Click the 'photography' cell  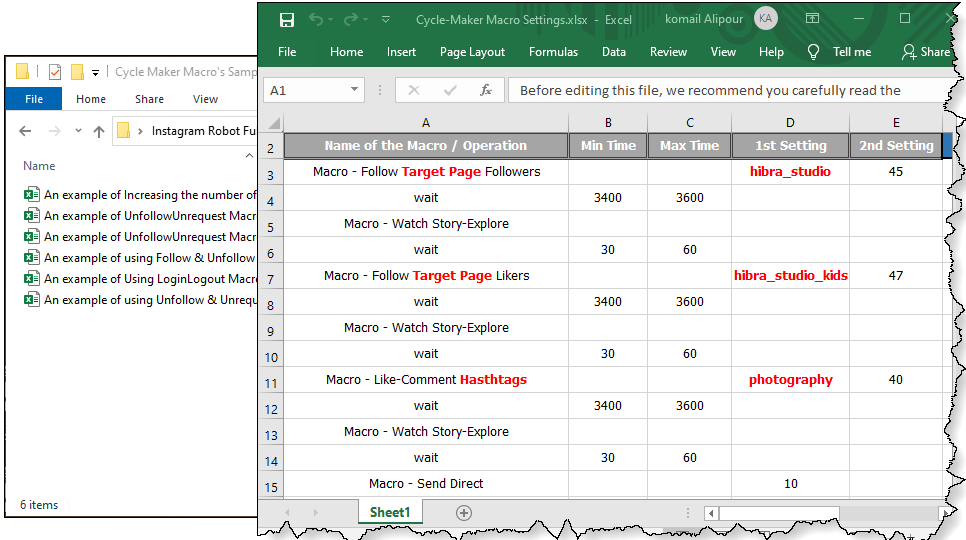790,380
